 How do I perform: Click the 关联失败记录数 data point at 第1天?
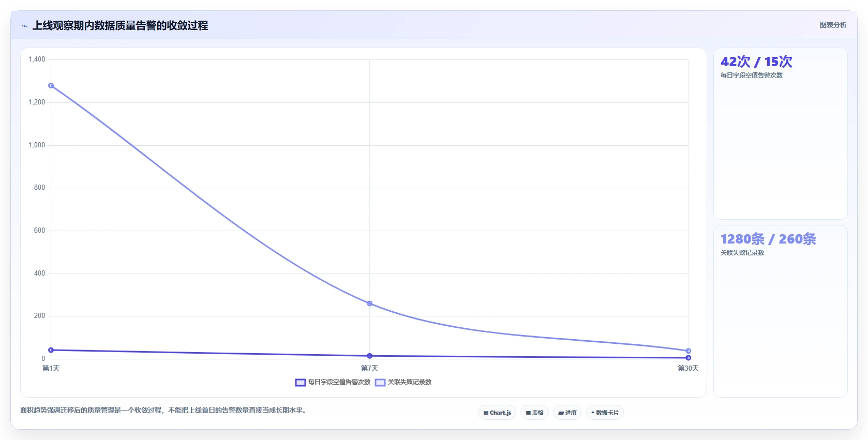pos(51,86)
